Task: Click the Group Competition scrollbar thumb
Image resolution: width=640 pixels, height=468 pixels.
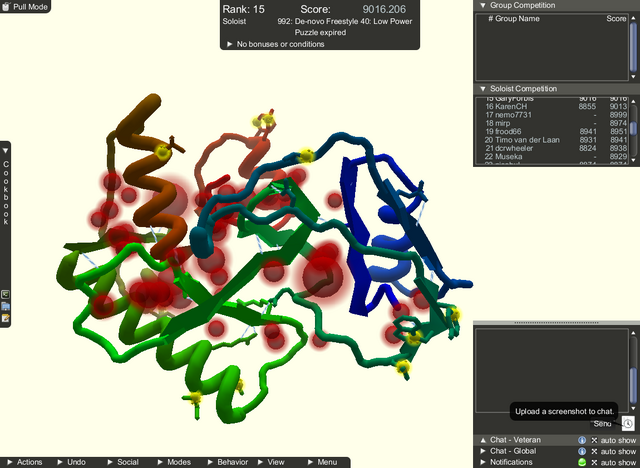Action: click(x=633, y=47)
